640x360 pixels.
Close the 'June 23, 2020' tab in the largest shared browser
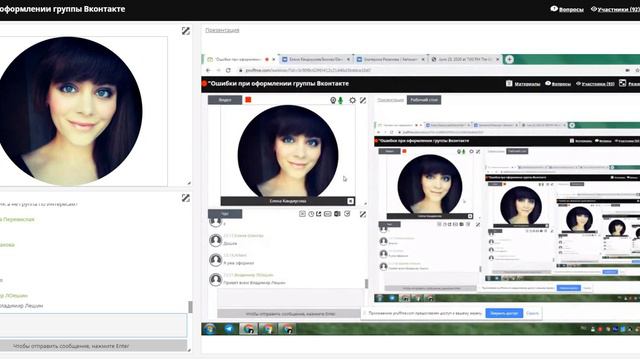(x=498, y=59)
